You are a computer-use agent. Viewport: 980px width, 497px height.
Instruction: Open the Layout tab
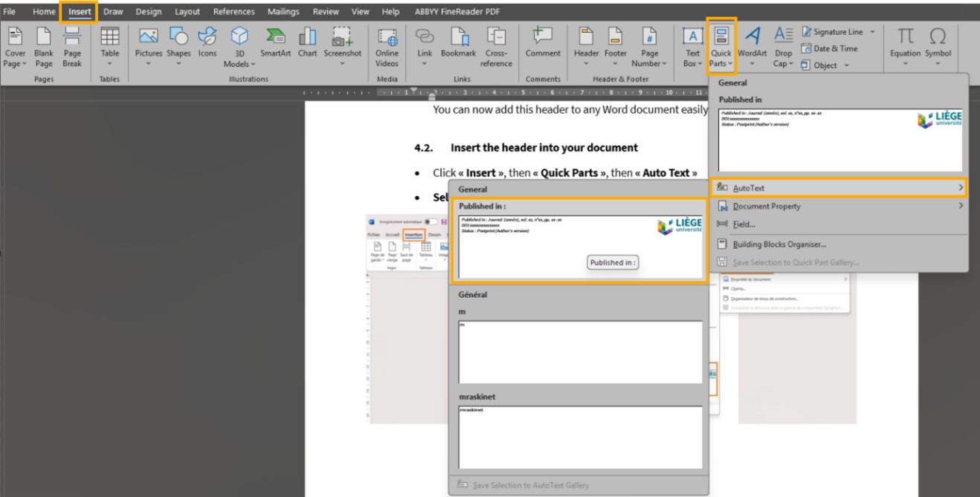[x=187, y=12]
